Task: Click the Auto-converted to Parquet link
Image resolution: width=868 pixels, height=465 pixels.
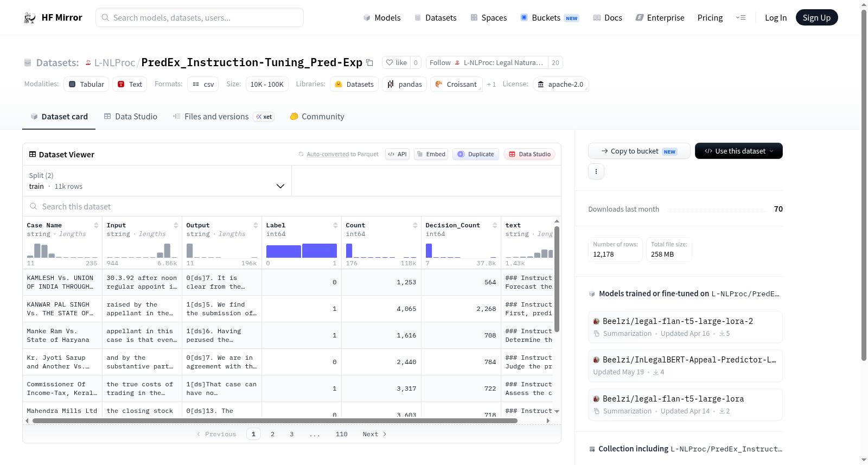Action: click(342, 154)
